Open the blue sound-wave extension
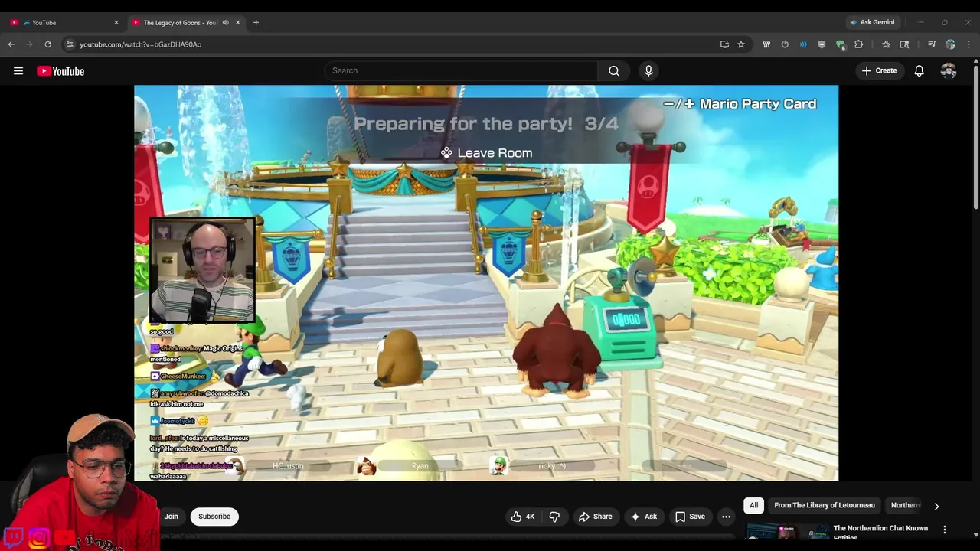 pos(803,44)
